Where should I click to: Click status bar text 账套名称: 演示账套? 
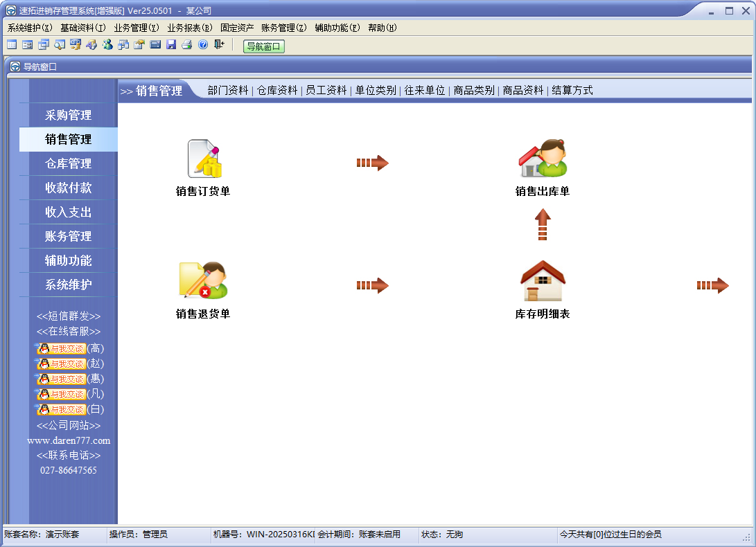click(x=42, y=535)
